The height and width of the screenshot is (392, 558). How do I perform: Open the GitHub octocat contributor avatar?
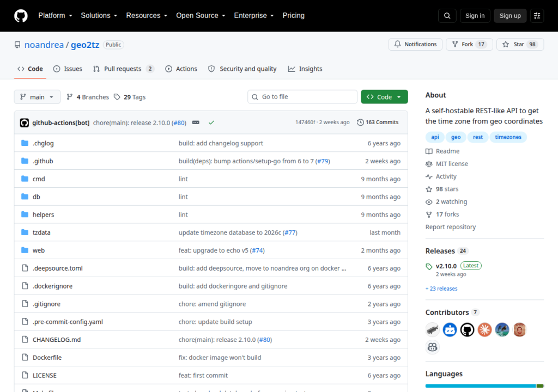pyautogui.click(x=467, y=330)
